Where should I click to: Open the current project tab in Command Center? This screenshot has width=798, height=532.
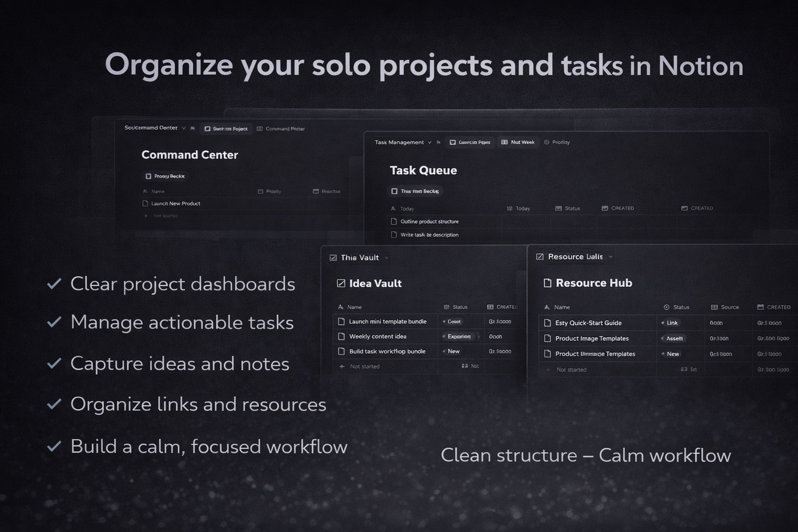click(226, 129)
